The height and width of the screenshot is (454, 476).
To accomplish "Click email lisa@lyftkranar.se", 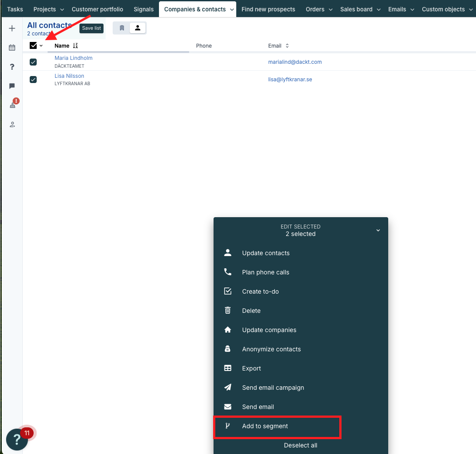I will pos(290,79).
